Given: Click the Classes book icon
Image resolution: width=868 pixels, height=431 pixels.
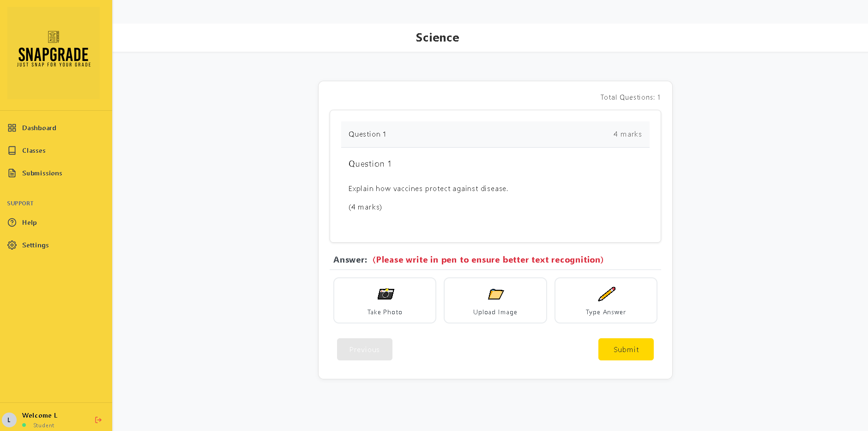Looking at the screenshot, I should tap(12, 150).
